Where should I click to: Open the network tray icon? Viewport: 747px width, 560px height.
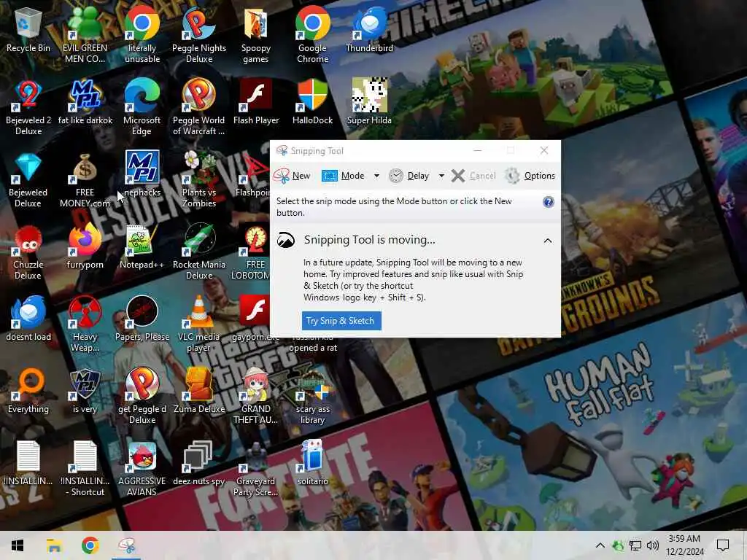[635, 545]
